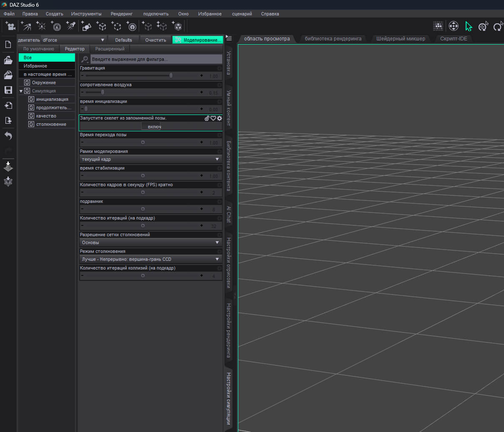Open a file with the folder icon
The height and width of the screenshot is (432, 504).
[8, 60]
